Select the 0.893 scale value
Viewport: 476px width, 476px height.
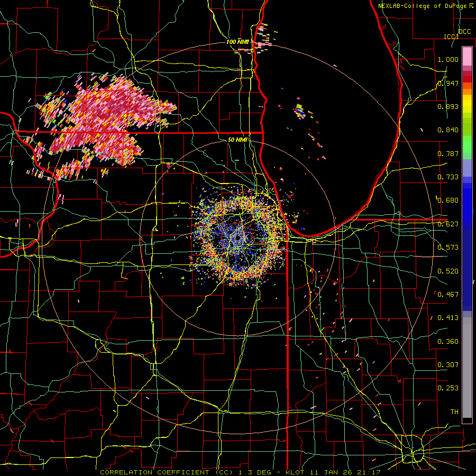[x=448, y=106]
